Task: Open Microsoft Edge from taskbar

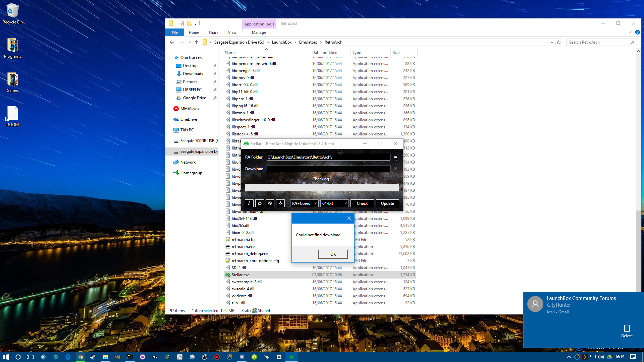Action: pos(68,357)
